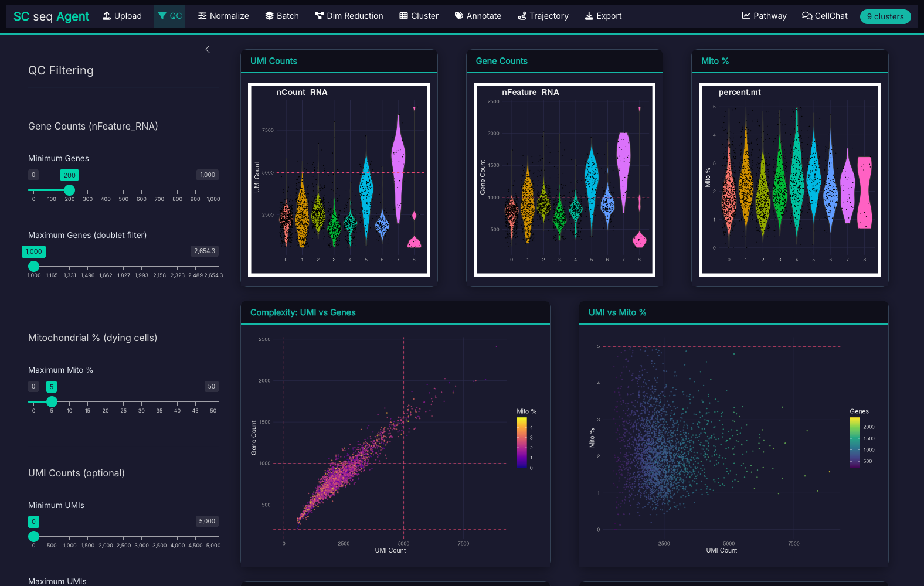Click the SC seq Agent logo
The width and height of the screenshot is (924, 586).
coord(52,16)
